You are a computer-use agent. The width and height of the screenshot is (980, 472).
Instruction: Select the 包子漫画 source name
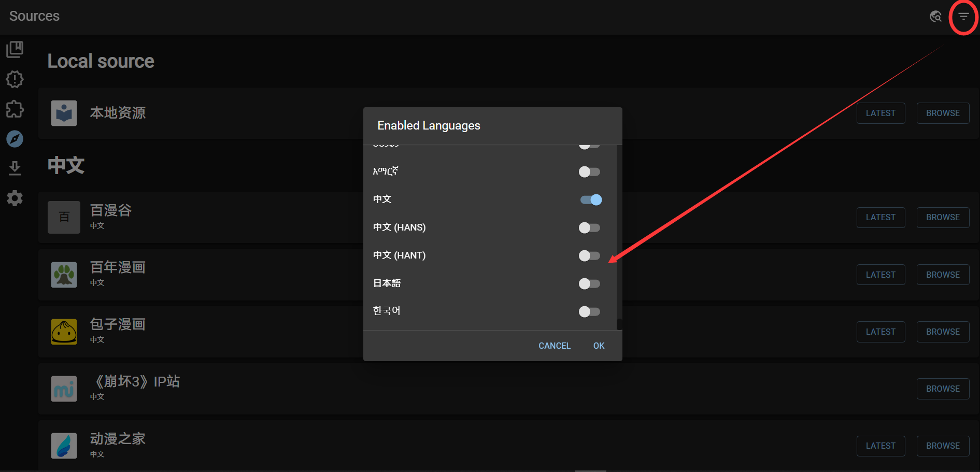pyautogui.click(x=118, y=324)
